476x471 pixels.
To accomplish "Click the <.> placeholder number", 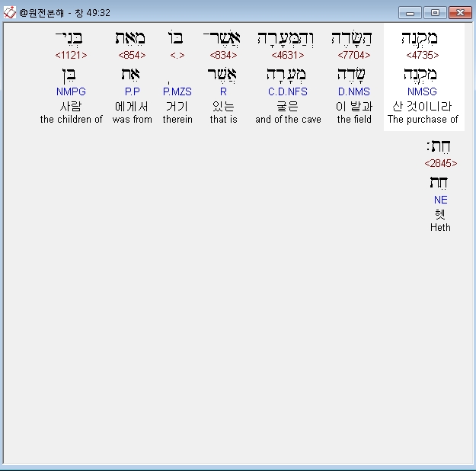I will coord(177,55).
